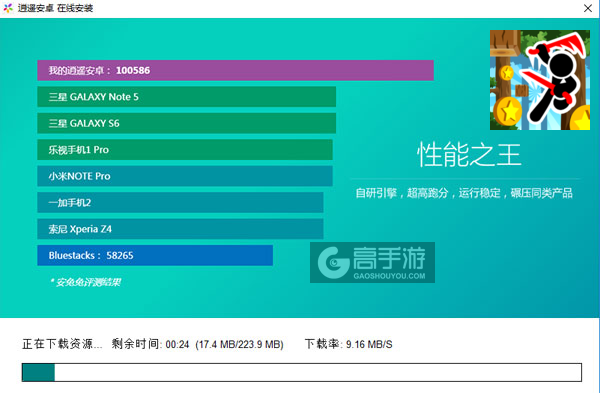
Task: Select the 三星 GALAXY S6 bar
Action: (x=186, y=123)
